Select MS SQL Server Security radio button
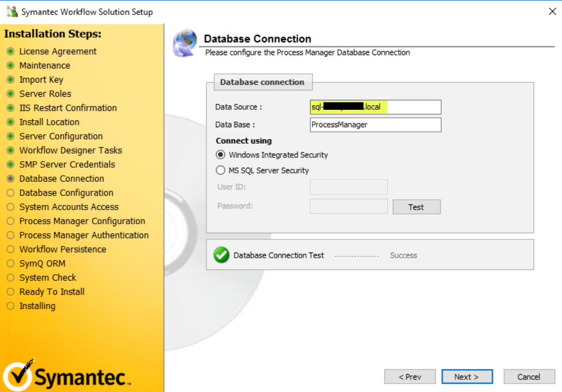 coord(221,170)
